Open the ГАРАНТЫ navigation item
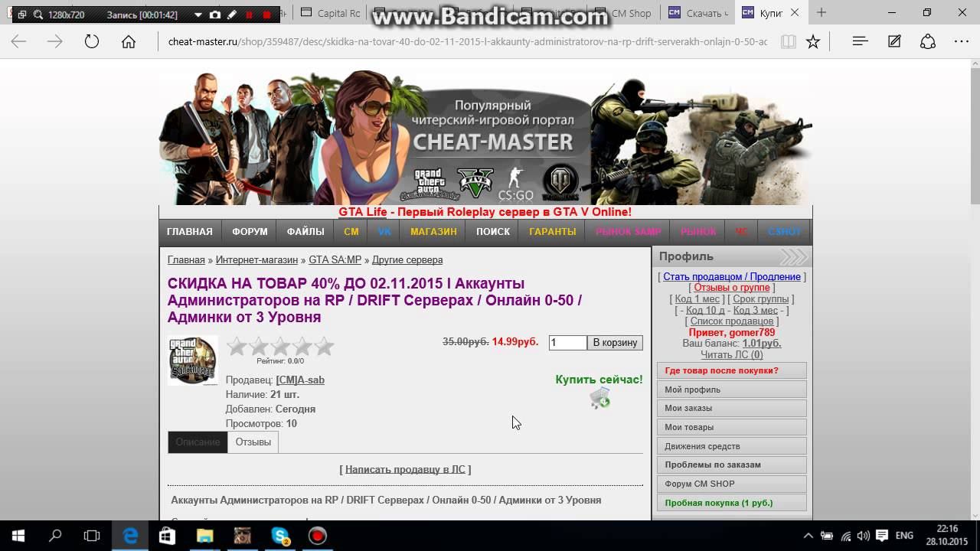 [x=553, y=232]
